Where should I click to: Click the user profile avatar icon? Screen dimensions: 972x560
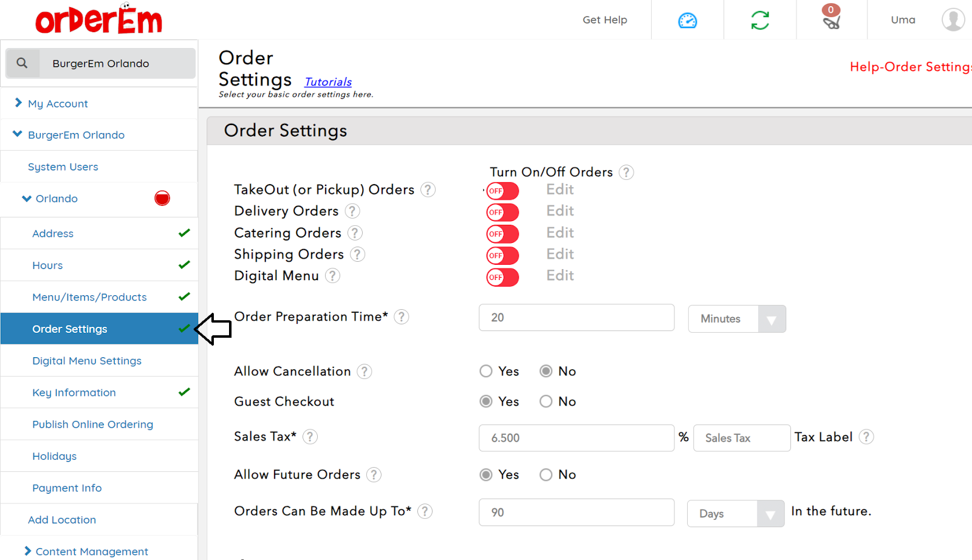tap(953, 19)
